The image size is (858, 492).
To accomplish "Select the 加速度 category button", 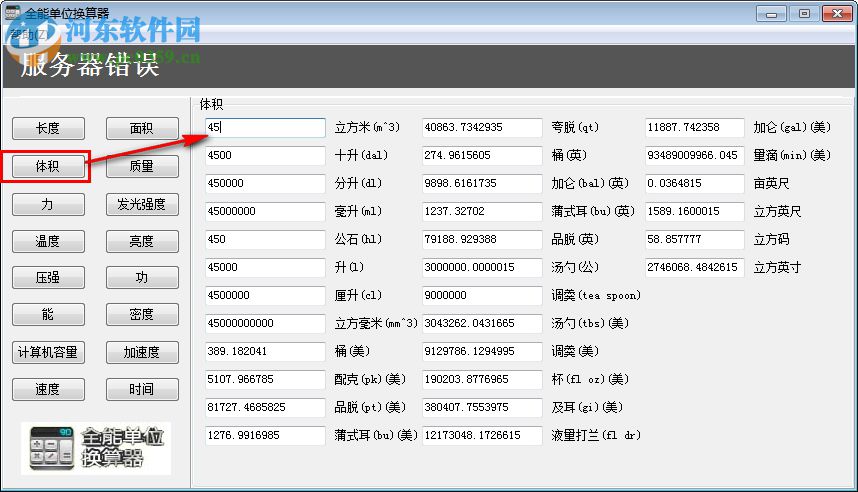I will [142, 352].
